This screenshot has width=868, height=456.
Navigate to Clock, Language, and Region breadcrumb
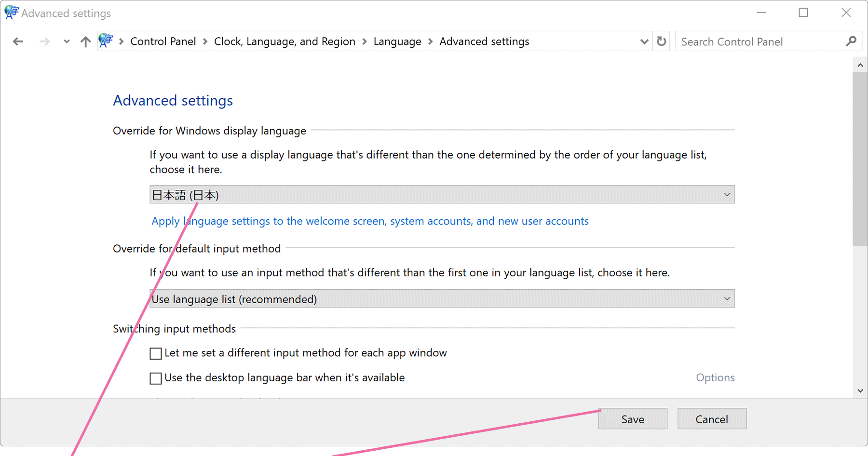click(285, 41)
